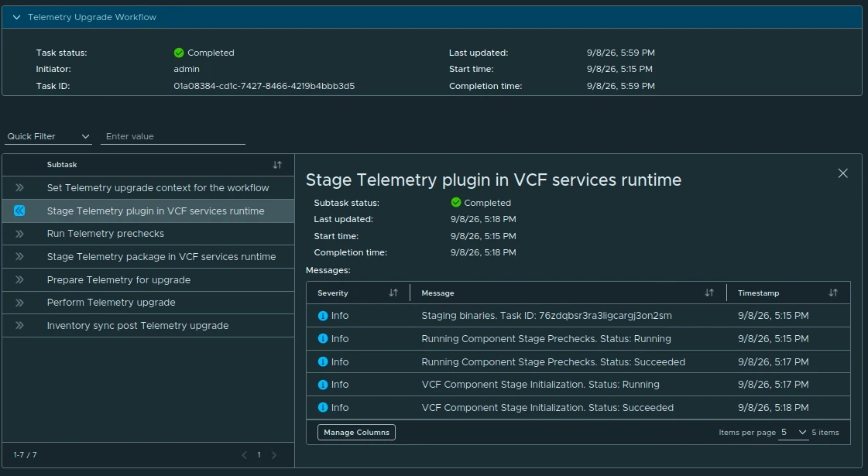Open the Items per page dropdown
This screenshot has width=868, height=476.
pyautogui.click(x=794, y=433)
